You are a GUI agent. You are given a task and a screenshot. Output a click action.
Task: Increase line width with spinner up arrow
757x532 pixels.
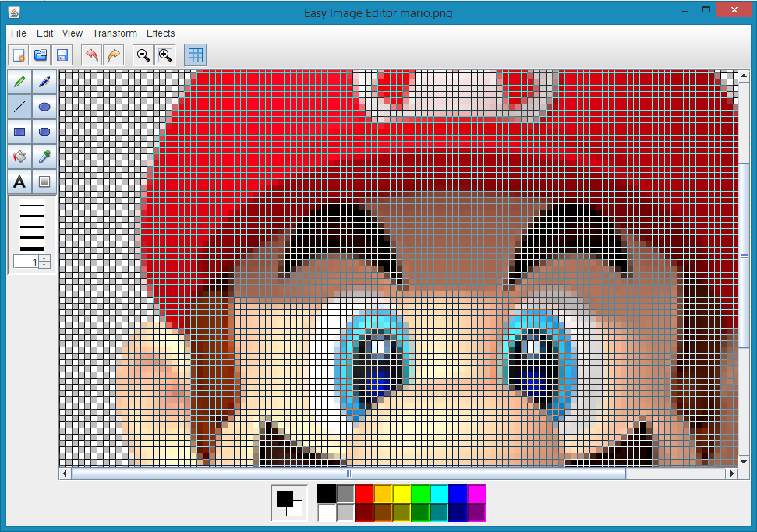[x=44, y=258]
